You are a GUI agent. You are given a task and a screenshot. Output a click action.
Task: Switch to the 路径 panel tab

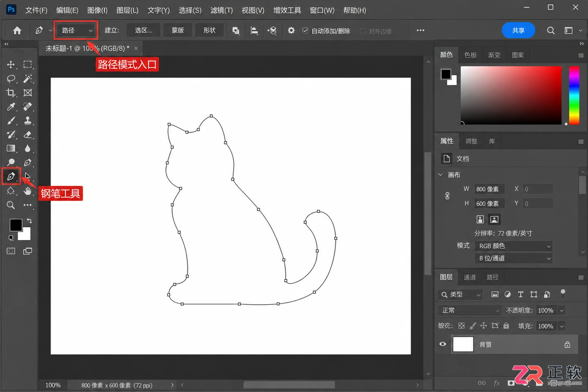click(492, 277)
